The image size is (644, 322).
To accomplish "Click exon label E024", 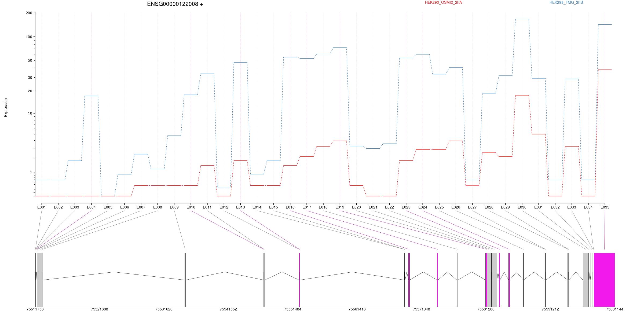I will [423, 207].
